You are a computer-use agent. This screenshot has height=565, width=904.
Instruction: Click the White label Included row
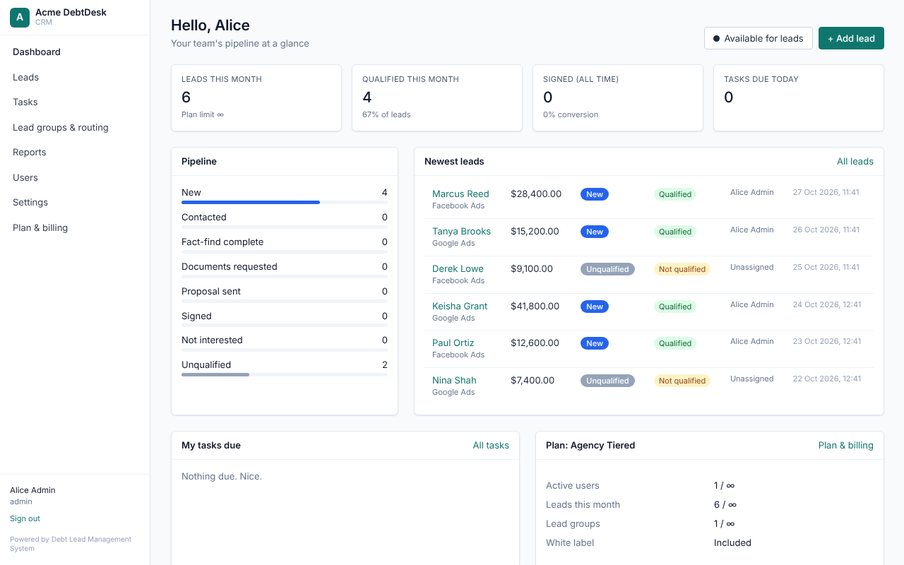point(709,543)
